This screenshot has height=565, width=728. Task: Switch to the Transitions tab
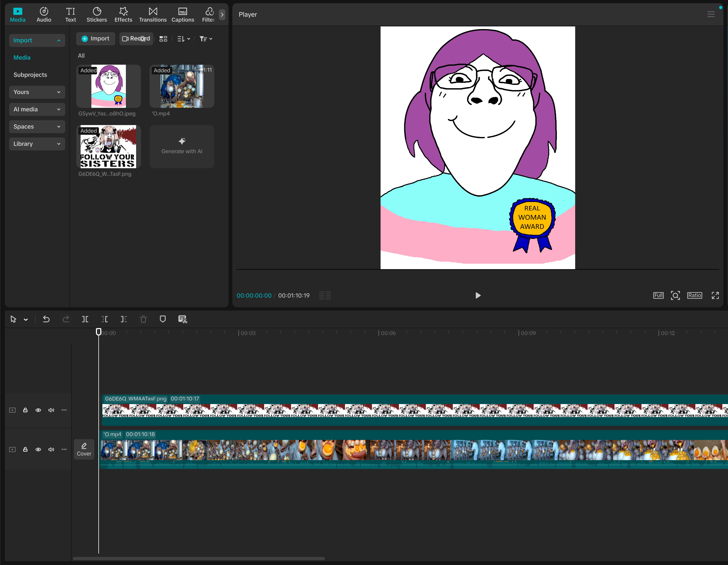153,15
